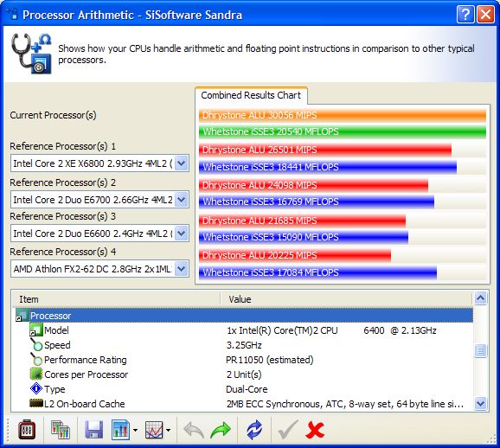The height and width of the screenshot is (448, 500).
Task: Click the Whetstone iSSE3 18441 MFLOPS bar
Action: coord(328,167)
